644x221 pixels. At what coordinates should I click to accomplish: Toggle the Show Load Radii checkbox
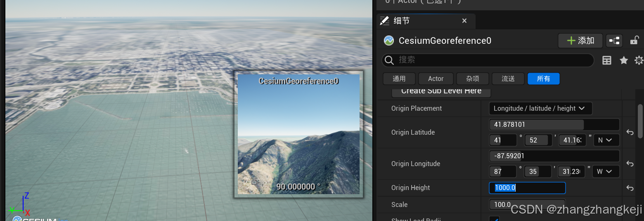tap(494, 219)
